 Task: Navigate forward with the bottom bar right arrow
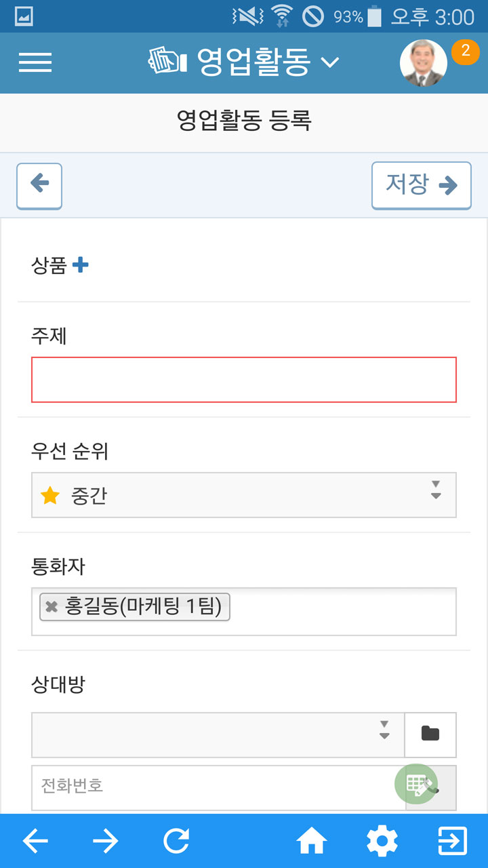pyautogui.click(x=105, y=842)
